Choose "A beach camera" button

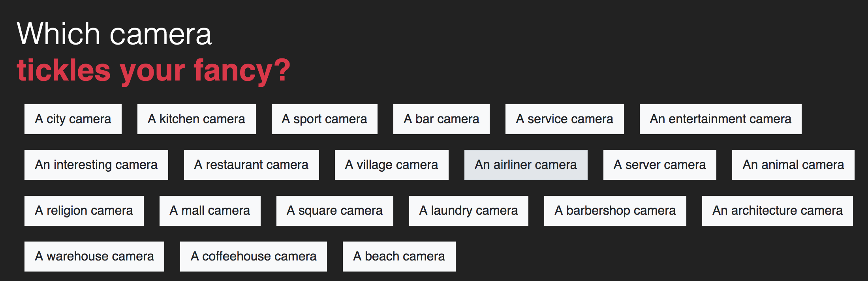(x=399, y=257)
